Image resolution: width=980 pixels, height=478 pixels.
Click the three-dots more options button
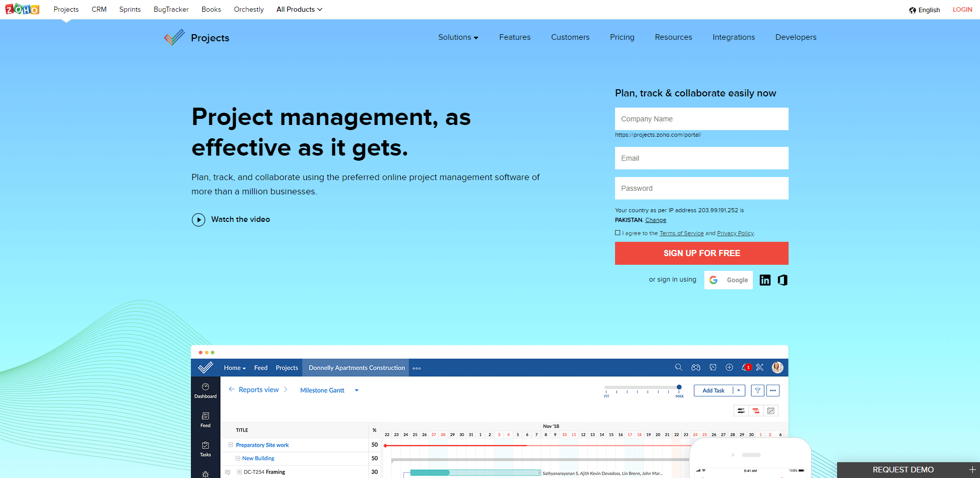point(773,391)
